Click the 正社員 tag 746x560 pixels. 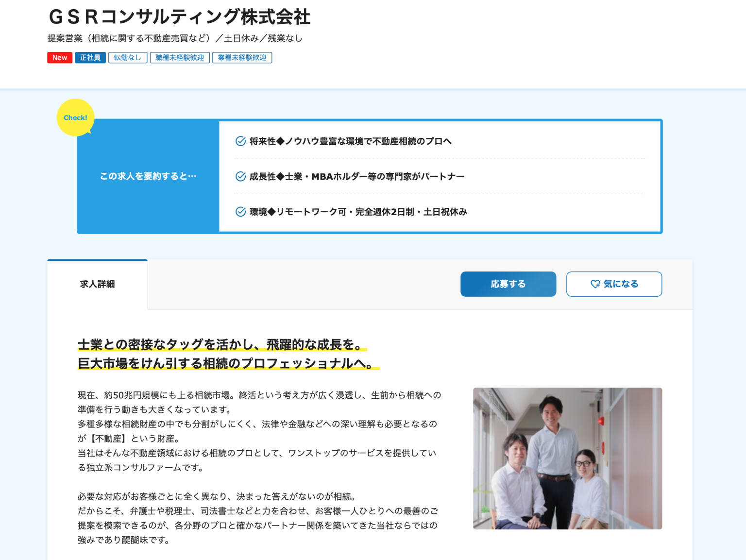click(90, 58)
